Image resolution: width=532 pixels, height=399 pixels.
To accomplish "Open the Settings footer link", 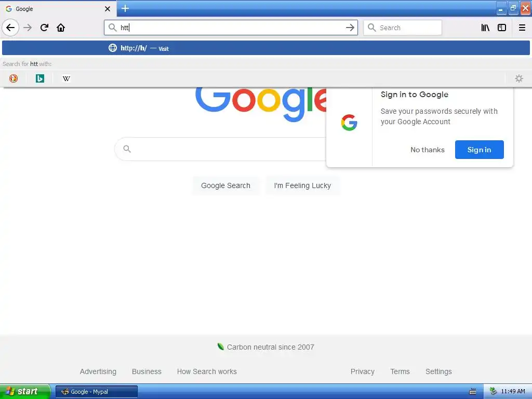I will (x=438, y=371).
